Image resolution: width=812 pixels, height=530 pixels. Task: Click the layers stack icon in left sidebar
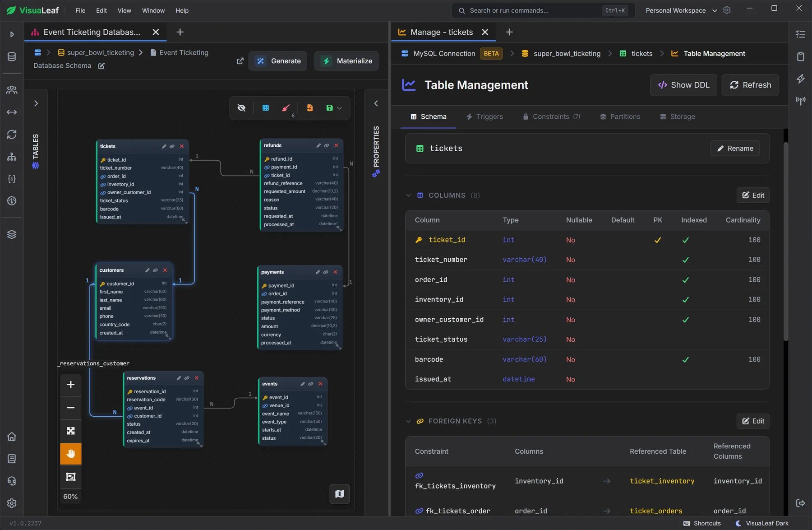[x=12, y=234]
